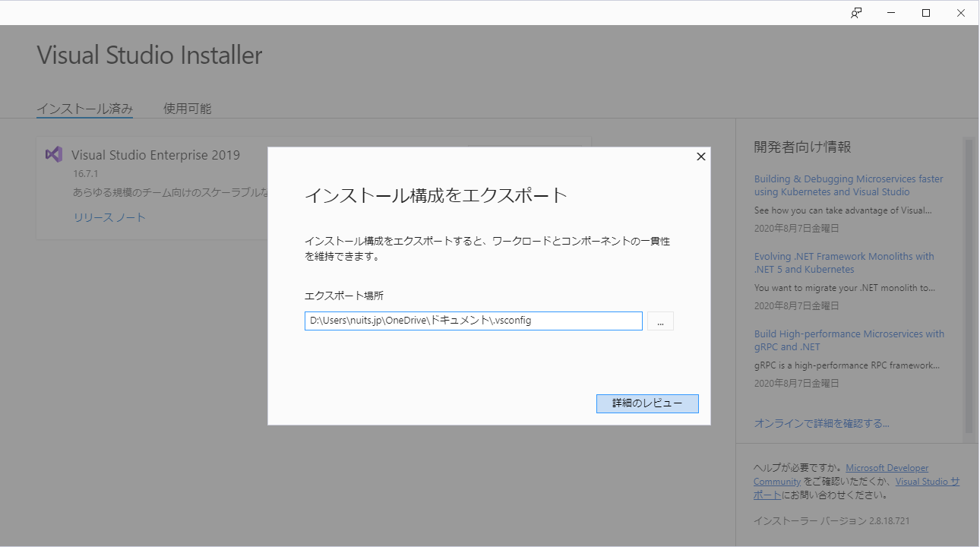Image resolution: width=980 pixels, height=547 pixels.
Task: Open the Visual Studio サポート link
Action: (927, 482)
